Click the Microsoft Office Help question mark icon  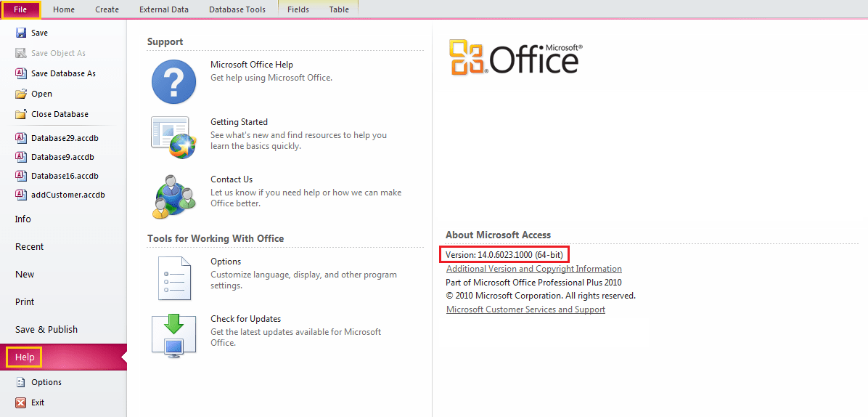pyautogui.click(x=174, y=81)
